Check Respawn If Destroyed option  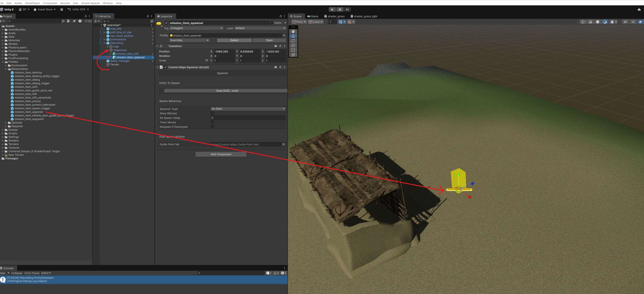click(x=212, y=127)
